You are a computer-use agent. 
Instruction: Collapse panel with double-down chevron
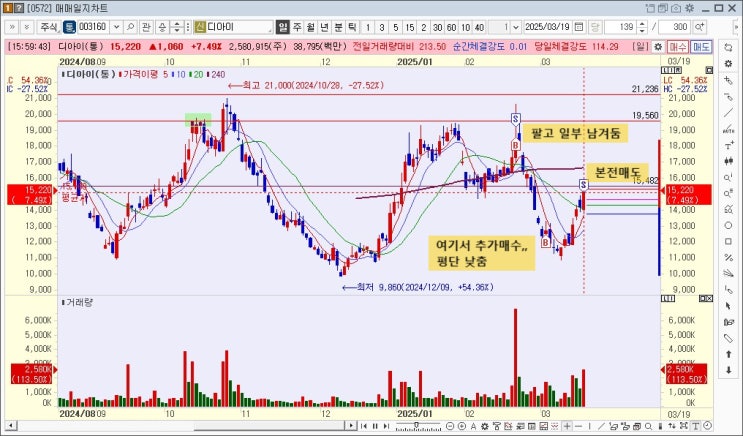[x=27, y=27]
